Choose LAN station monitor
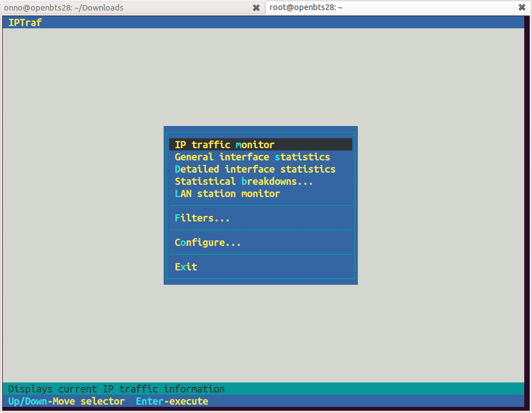Image resolution: width=532 pixels, height=413 pixels. (261, 194)
